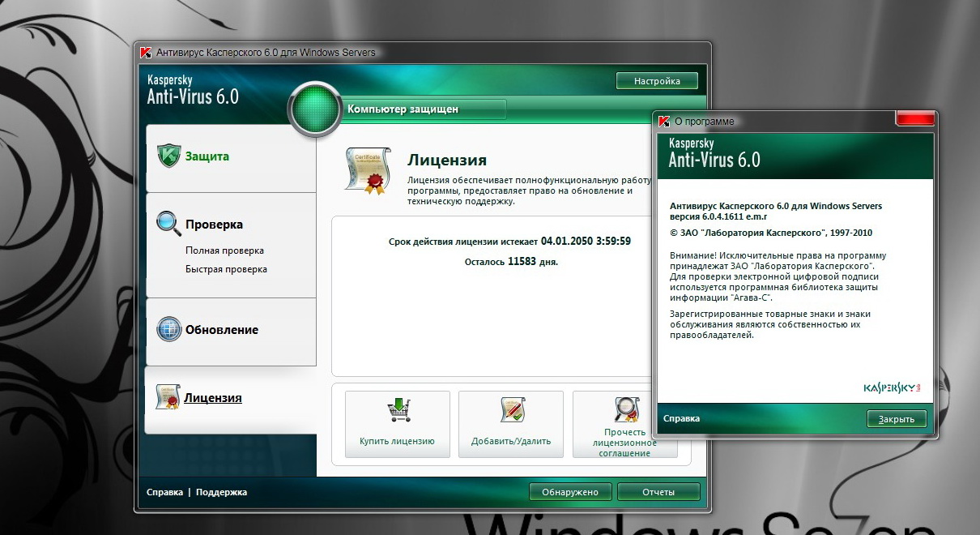Viewport: 980px width, 535px height.
Task: Click the Справка link in the main window
Action: (x=164, y=492)
